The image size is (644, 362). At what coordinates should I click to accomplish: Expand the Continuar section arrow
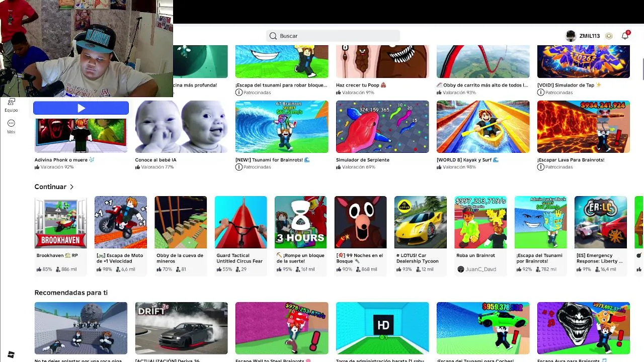click(71, 187)
